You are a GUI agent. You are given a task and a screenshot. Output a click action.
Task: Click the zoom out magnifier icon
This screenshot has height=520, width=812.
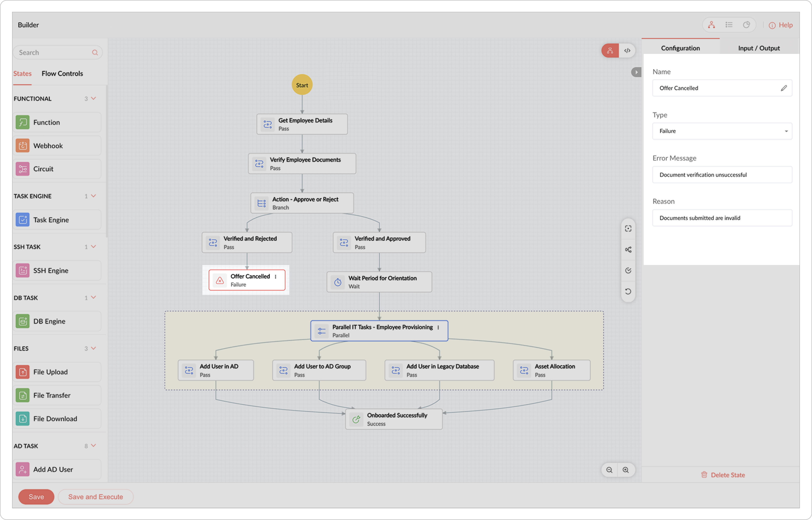(609, 470)
